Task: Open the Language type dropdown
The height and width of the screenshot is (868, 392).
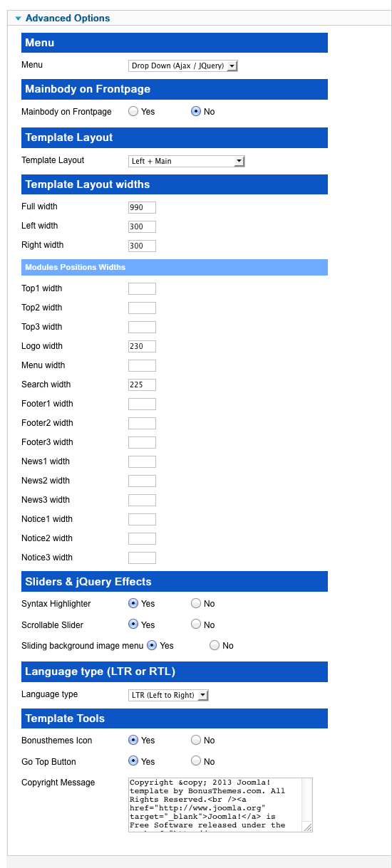Action: [169, 695]
